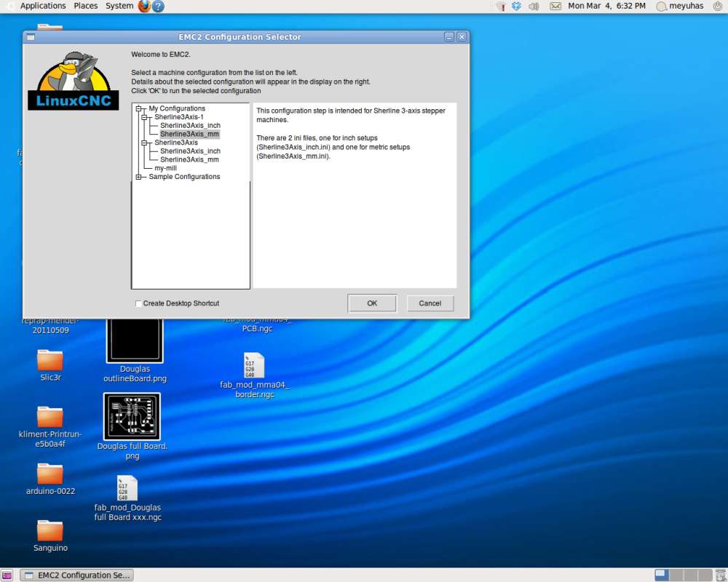Viewport: 728px width, 582px height.
Task: Open the meyuhas user menu
Action: point(687,6)
